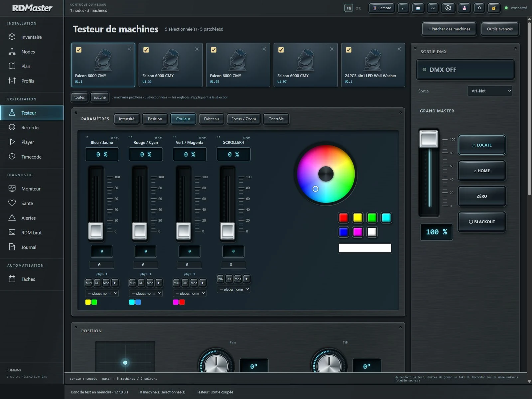Remove the 24PCS 4in1 LED Wall Washer card
This screenshot has width=532, height=399.
(399, 49)
